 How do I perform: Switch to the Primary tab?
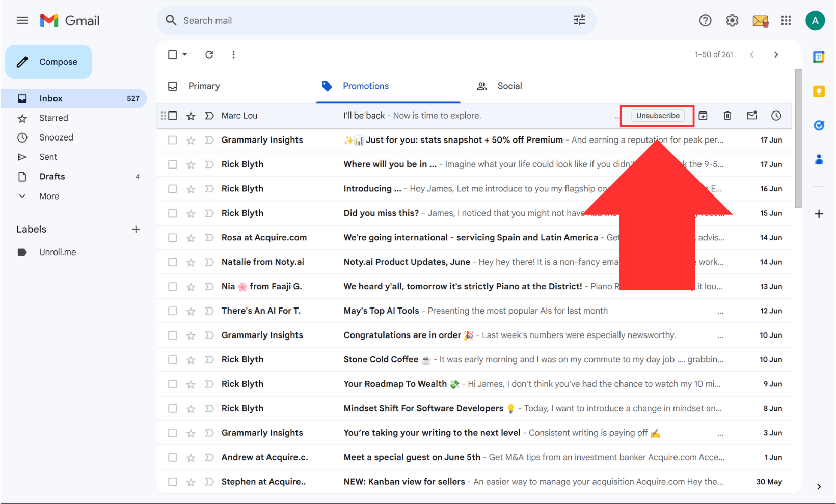pos(204,86)
